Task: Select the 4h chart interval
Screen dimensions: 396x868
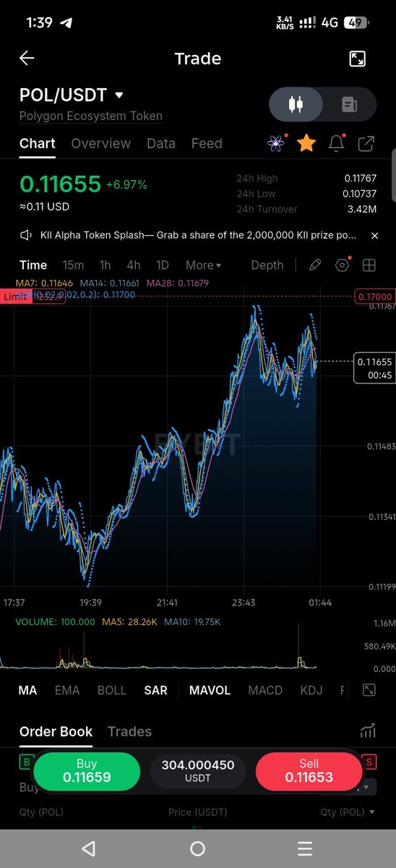Action: pos(134,265)
